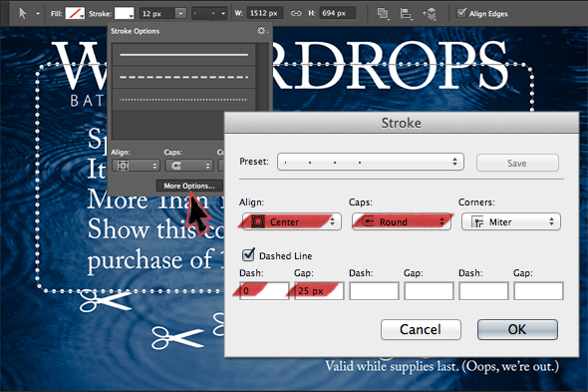Expand the stroke width dropdown

point(180,14)
